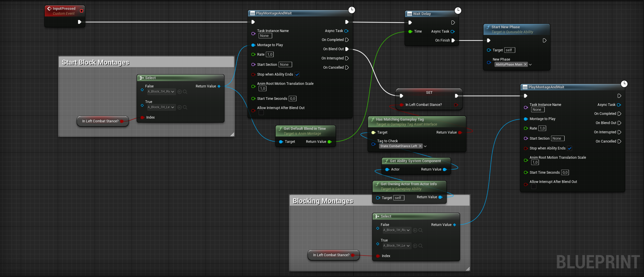Use selected asset for True in Start Block Montages Select

[180, 107]
